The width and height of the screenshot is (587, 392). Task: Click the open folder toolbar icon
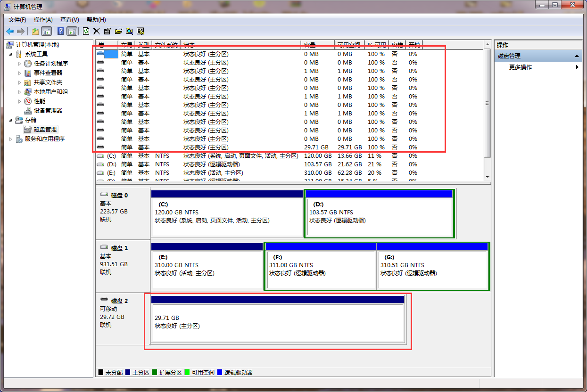(x=118, y=31)
